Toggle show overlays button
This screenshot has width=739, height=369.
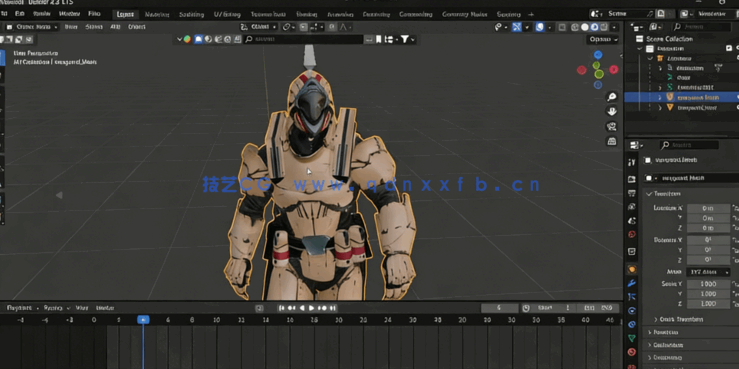click(540, 27)
